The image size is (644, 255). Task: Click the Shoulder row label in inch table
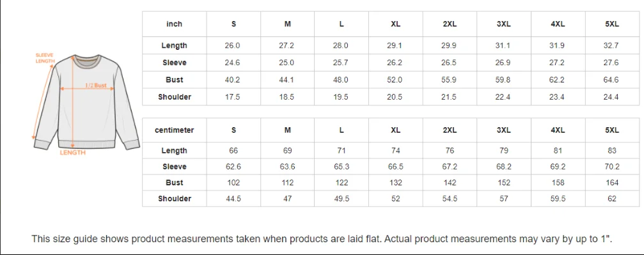click(x=174, y=97)
